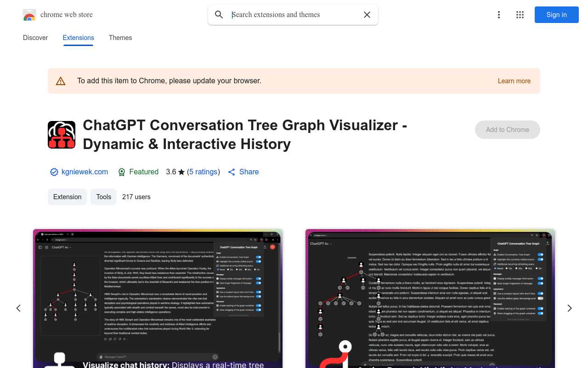The width and height of the screenshot is (588, 368).
Task: Open the second screenshot thumbnail
Action: 430,299
